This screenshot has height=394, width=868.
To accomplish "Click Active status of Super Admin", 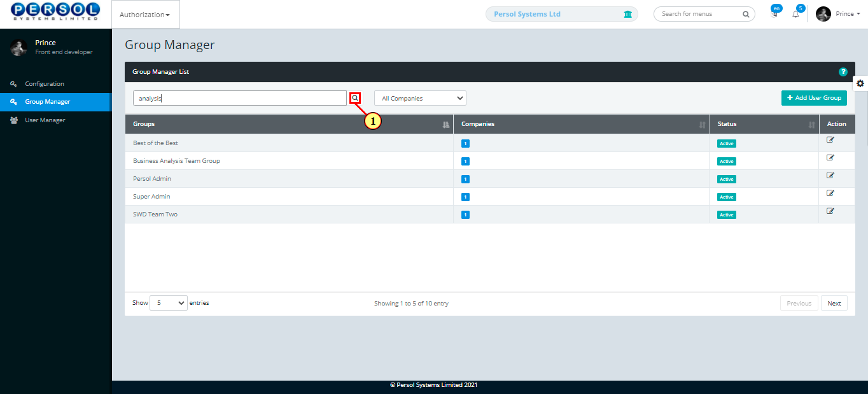I will click(x=726, y=197).
